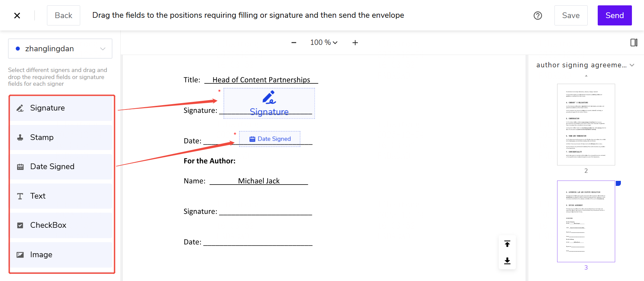Image resolution: width=644 pixels, height=281 pixels.
Task: Zoom out with the minus icon
Action: pyautogui.click(x=294, y=43)
